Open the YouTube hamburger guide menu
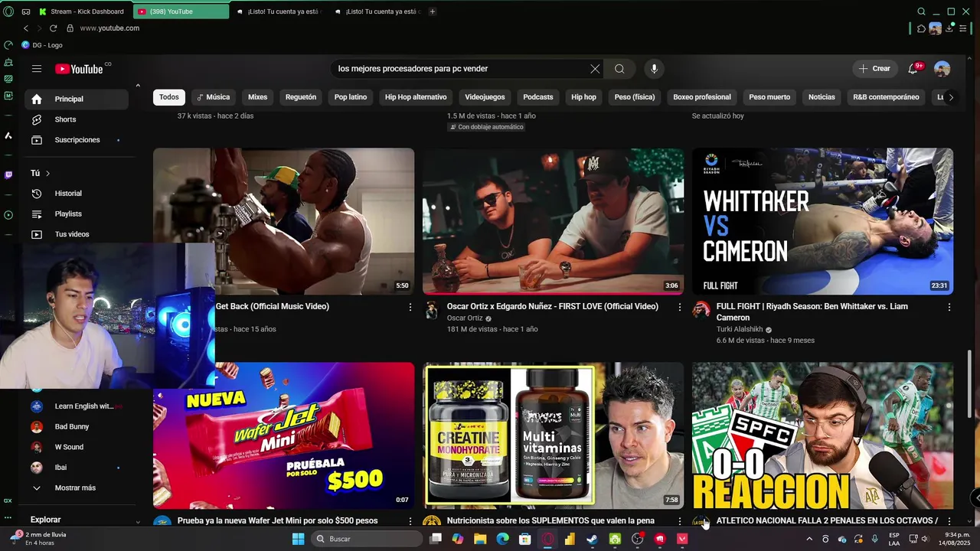 click(37, 69)
